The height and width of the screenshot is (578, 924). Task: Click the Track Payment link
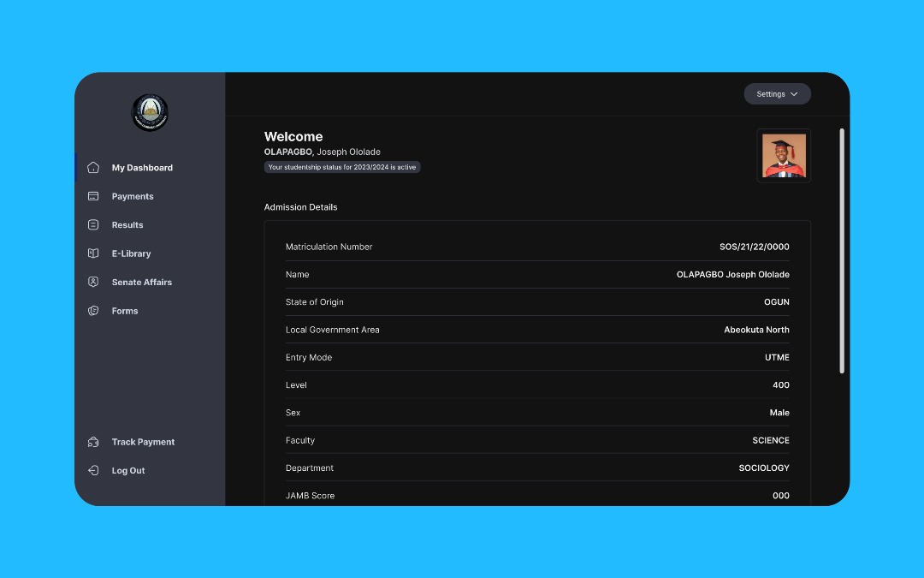click(143, 442)
